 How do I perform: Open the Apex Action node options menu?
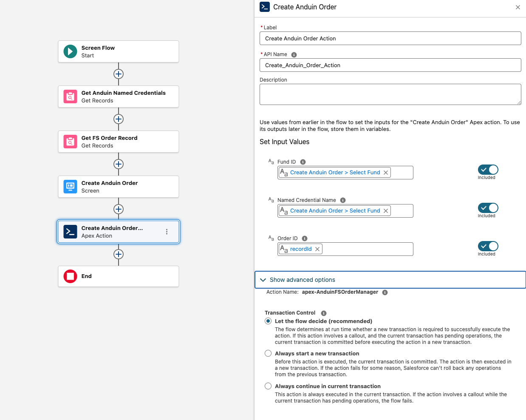(x=167, y=232)
